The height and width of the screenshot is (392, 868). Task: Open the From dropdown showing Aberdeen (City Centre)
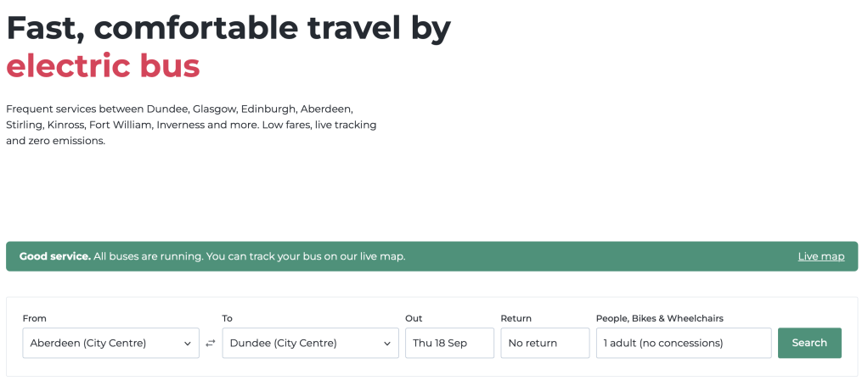click(x=102, y=344)
